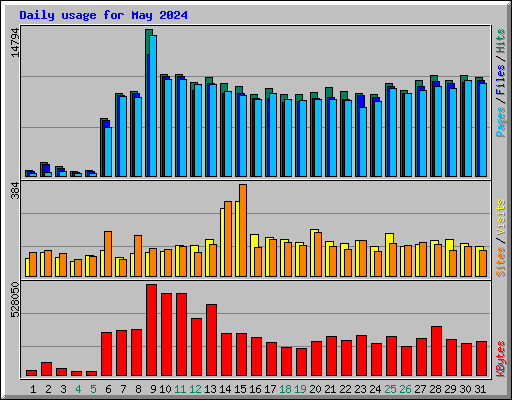Click the cyan Pages bar for day 9
The height and width of the screenshot is (400, 512).
click(x=153, y=106)
